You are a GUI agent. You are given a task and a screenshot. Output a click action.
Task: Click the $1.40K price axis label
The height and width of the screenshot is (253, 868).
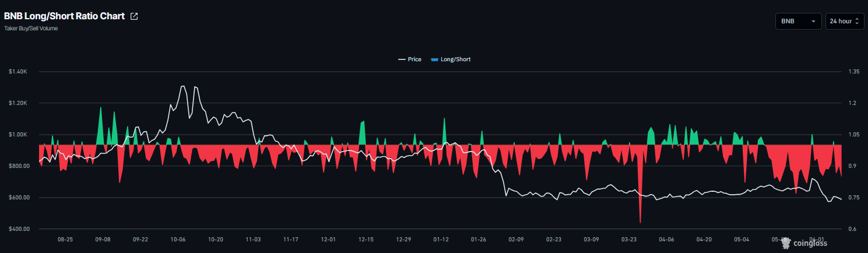click(x=18, y=72)
